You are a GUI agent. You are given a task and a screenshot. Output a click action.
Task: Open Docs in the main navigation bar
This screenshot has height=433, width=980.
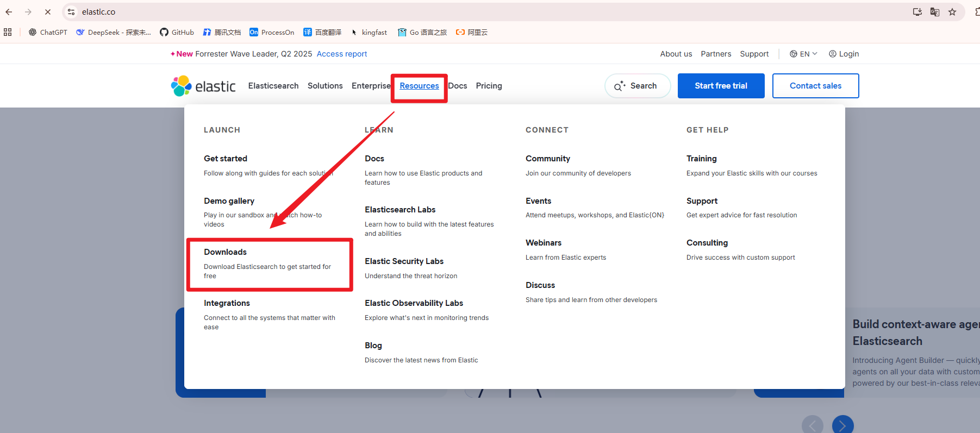click(x=458, y=86)
